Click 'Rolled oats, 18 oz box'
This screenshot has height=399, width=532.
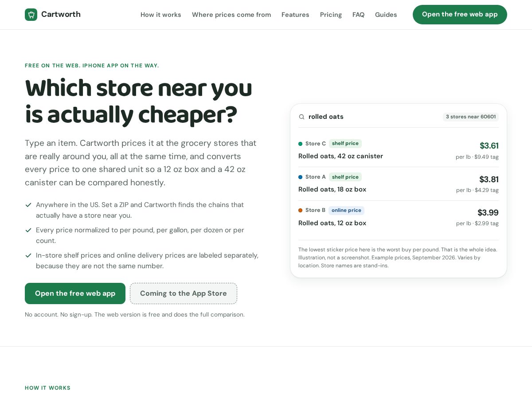[x=332, y=189]
